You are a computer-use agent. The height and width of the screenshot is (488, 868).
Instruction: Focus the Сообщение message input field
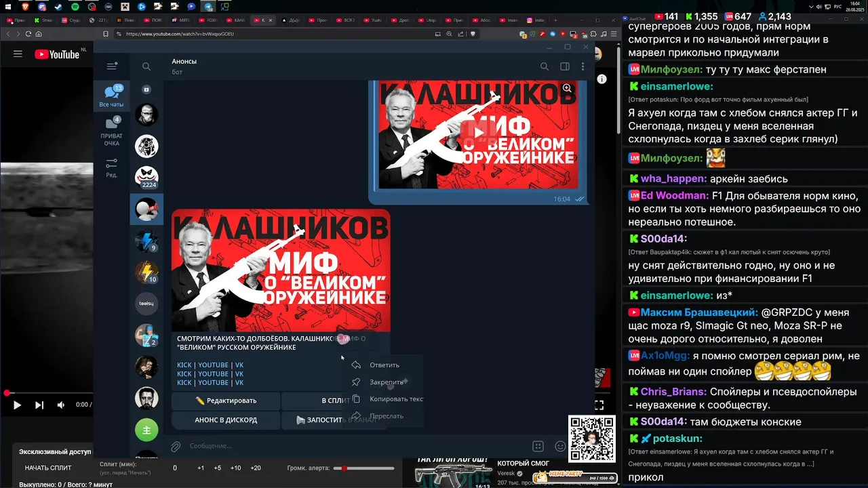tap(356, 446)
